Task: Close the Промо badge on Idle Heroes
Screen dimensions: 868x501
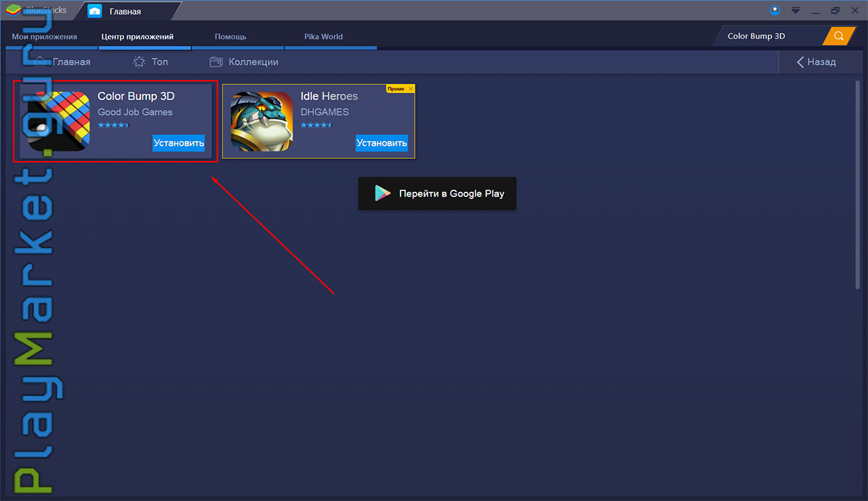Action: pyautogui.click(x=411, y=89)
